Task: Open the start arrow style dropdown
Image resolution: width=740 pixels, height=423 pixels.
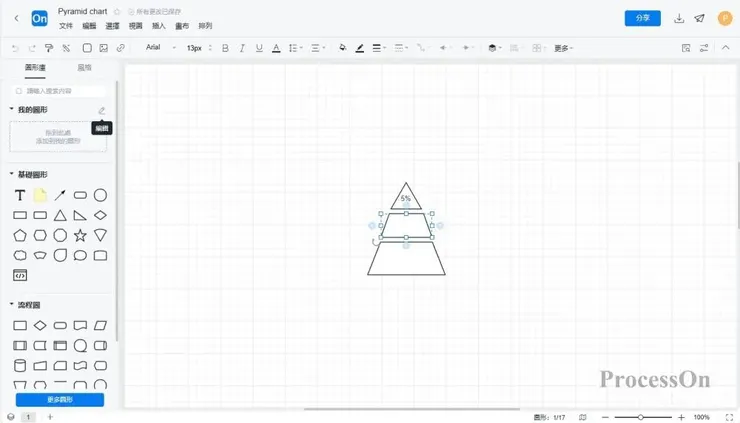Action: (x=445, y=48)
